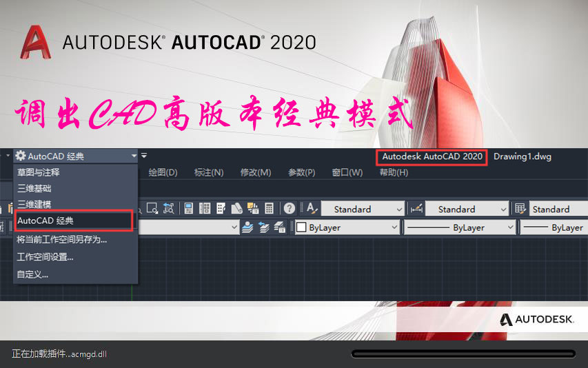Image resolution: width=588 pixels, height=368 pixels.
Task: Open the 标注(N) menu
Action: (x=209, y=172)
